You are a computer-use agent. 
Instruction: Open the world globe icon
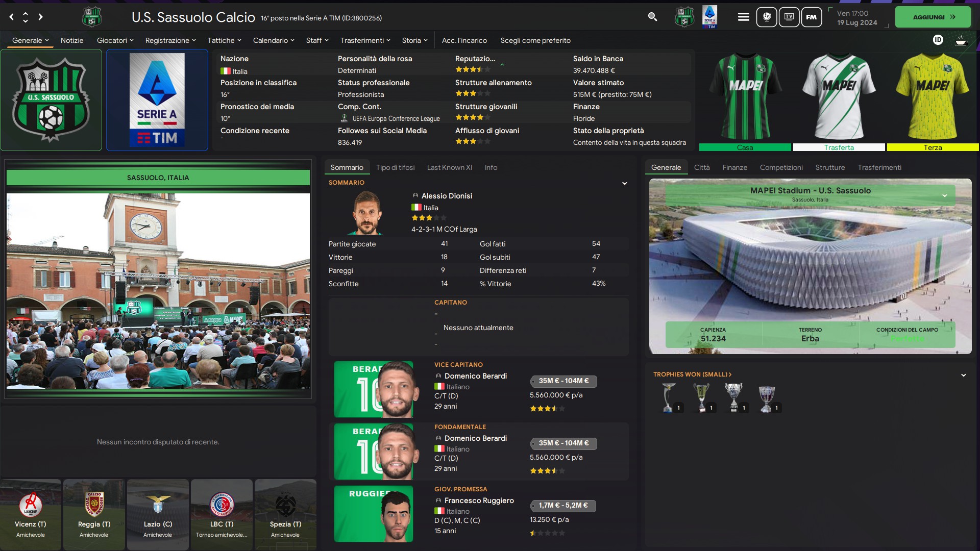tap(766, 17)
